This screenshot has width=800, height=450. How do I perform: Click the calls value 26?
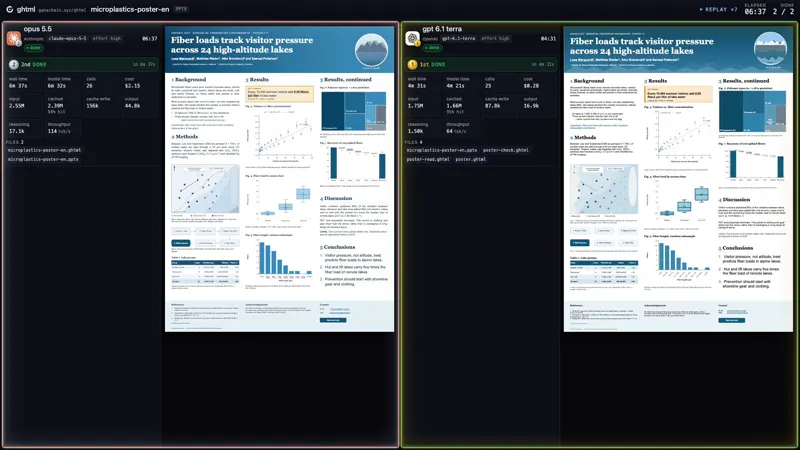[x=89, y=86]
